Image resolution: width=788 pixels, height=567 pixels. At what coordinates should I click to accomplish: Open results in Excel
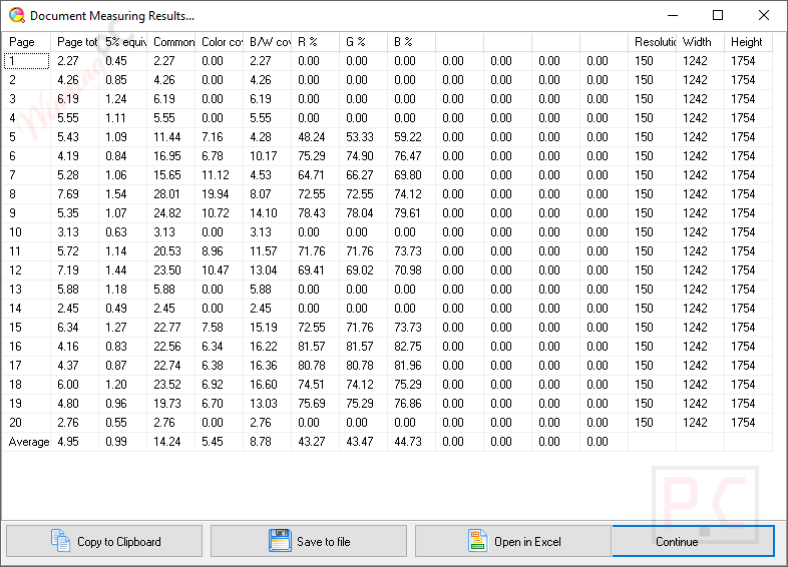tap(513, 541)
